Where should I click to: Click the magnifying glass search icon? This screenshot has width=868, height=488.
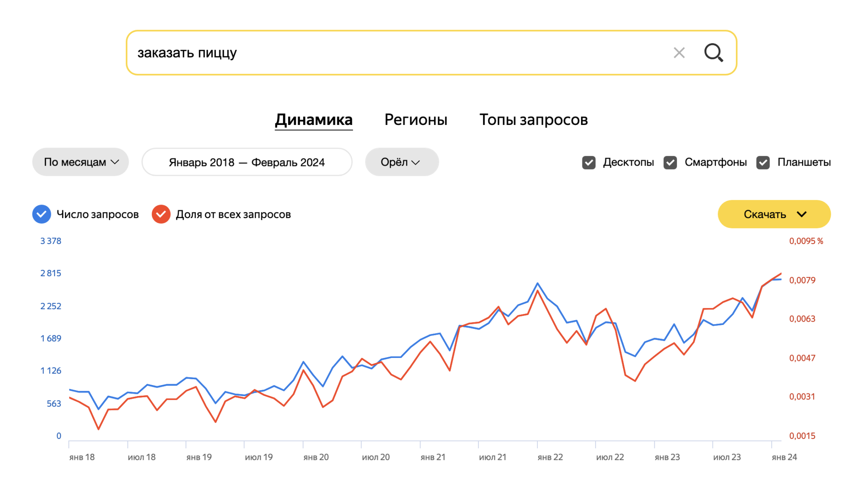(713, 53)
